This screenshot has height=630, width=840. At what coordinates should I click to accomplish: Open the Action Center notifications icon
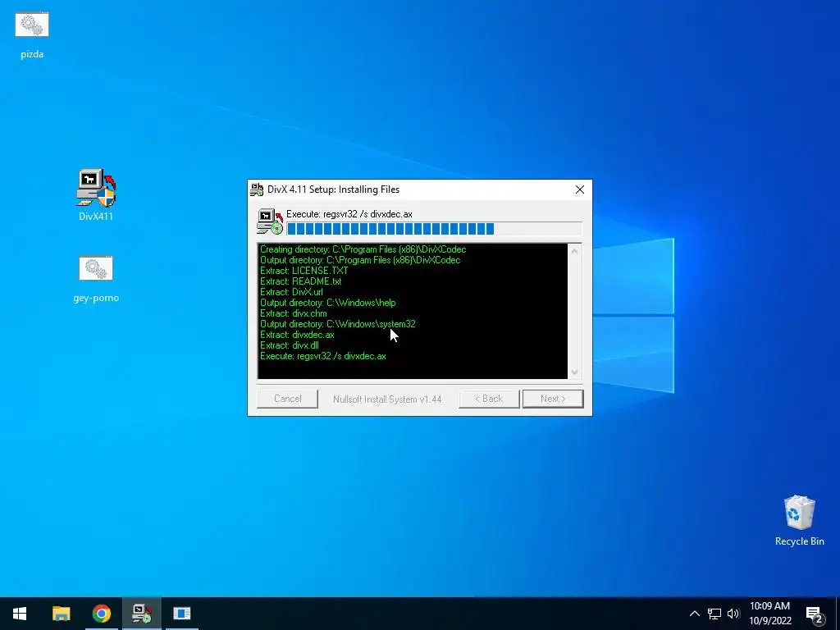coord(815,614)
